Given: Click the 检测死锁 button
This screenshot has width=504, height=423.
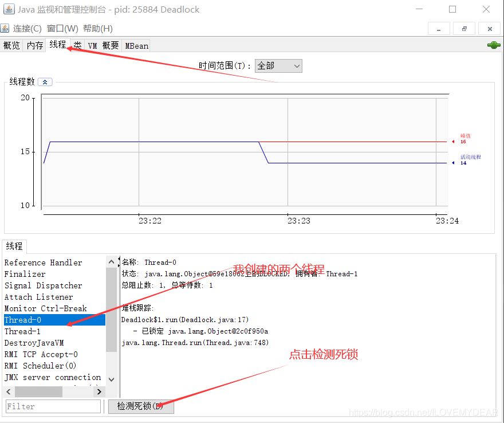Looking at the screenshot, I should [x=141, y=406].
